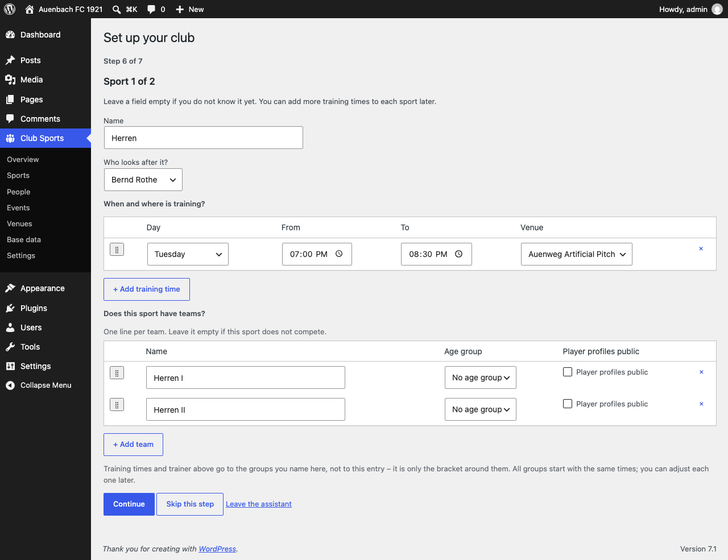728x560 pixels.
Task: Open the New content menu
Action: [189, 9]
